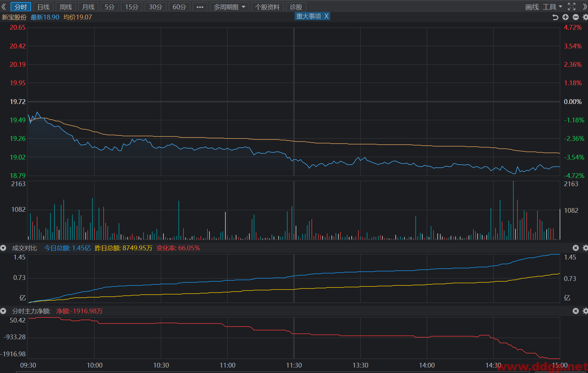
Task: Click the 成交对比 panel title
Action: click(x=25, y=248)
